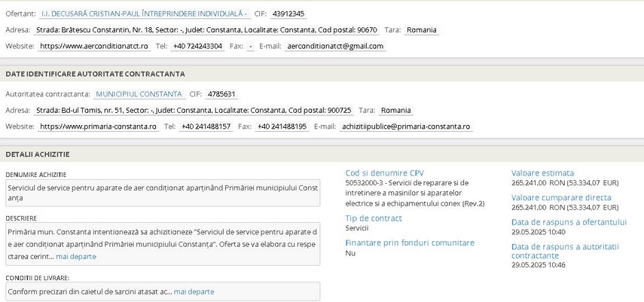
Task: Click the DATE IDENTIFICARE AUTORITATE CONTRACTANTA header
Action: 96,74
